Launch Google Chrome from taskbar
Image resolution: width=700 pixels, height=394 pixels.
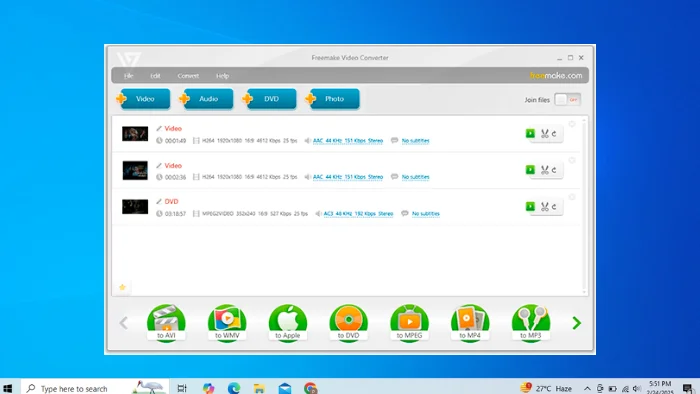point(310,388)
